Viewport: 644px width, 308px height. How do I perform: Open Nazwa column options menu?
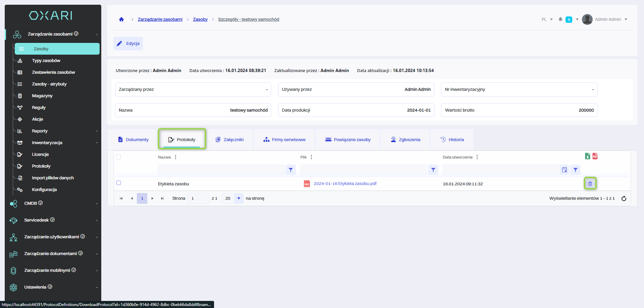click(175, 157)
